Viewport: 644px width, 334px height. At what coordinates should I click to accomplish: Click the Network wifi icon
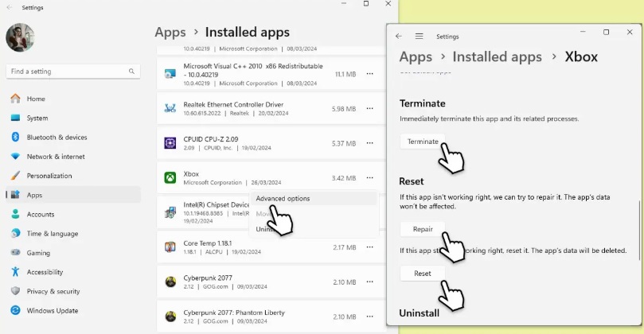[x=15, y=157]
